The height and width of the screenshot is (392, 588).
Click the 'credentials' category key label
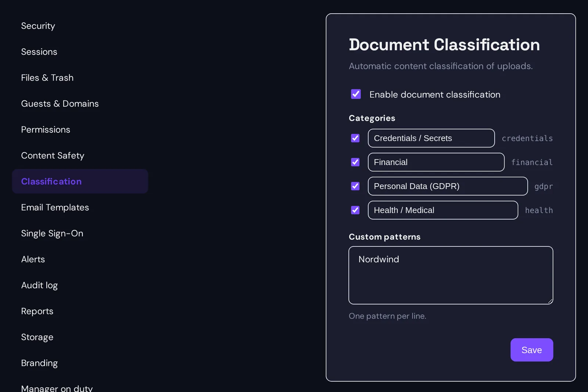pyautogui.click(x=527, y=138)
